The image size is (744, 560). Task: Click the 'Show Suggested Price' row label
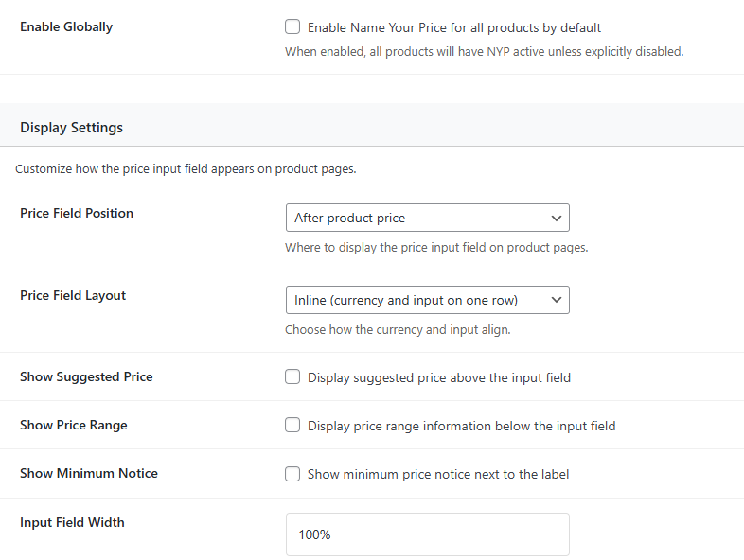tap(86, 376)
